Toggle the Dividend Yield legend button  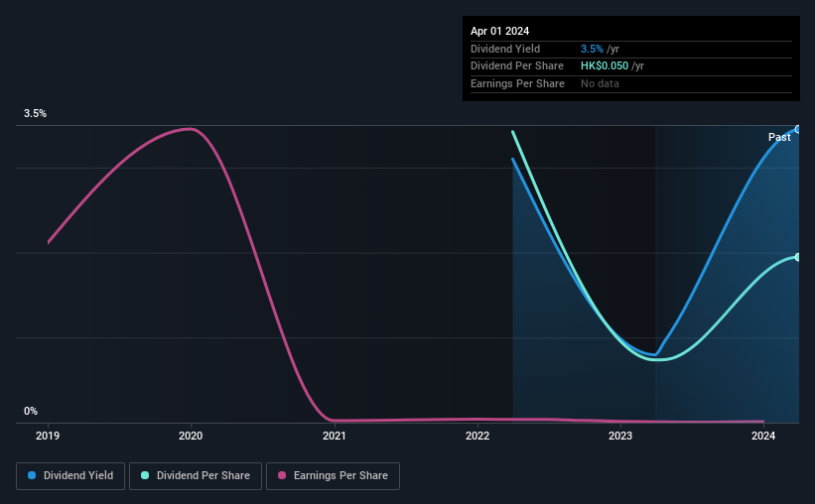point(70,476)
